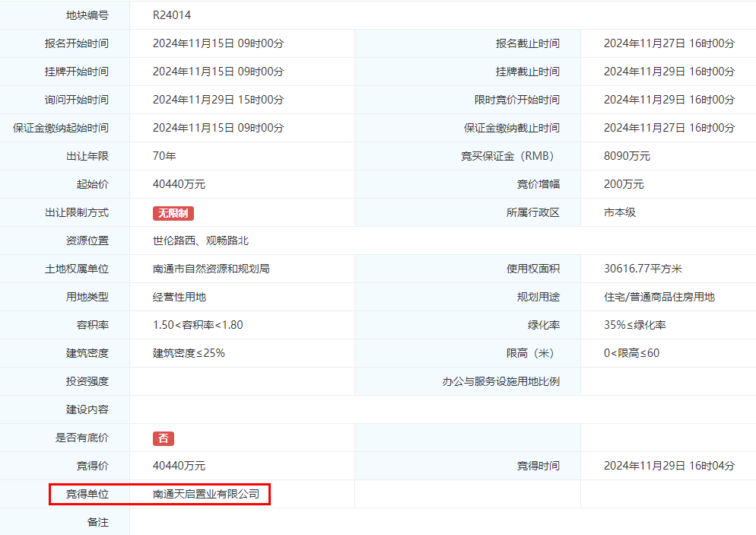This screenshot has height=535, width=756.
Task: Select the 8090万元 deposit value
Action: click(627, 156)
